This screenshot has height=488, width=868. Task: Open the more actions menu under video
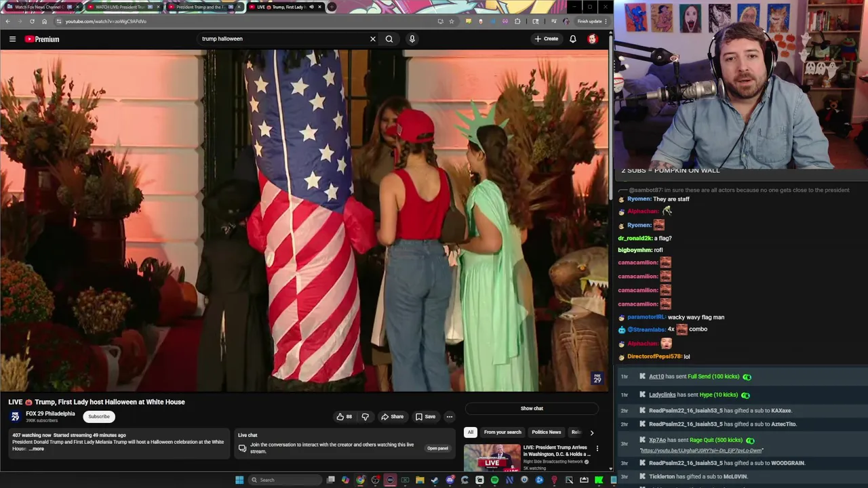(x=449, y=417)
